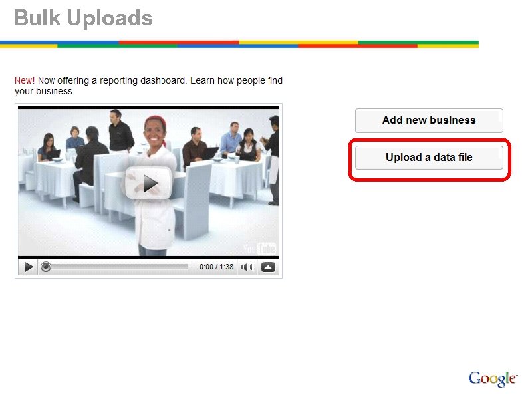Viewport: 532px width, 399px height.
Task: Expand video quality options from the control bar
Action: [x=267, y=266]
